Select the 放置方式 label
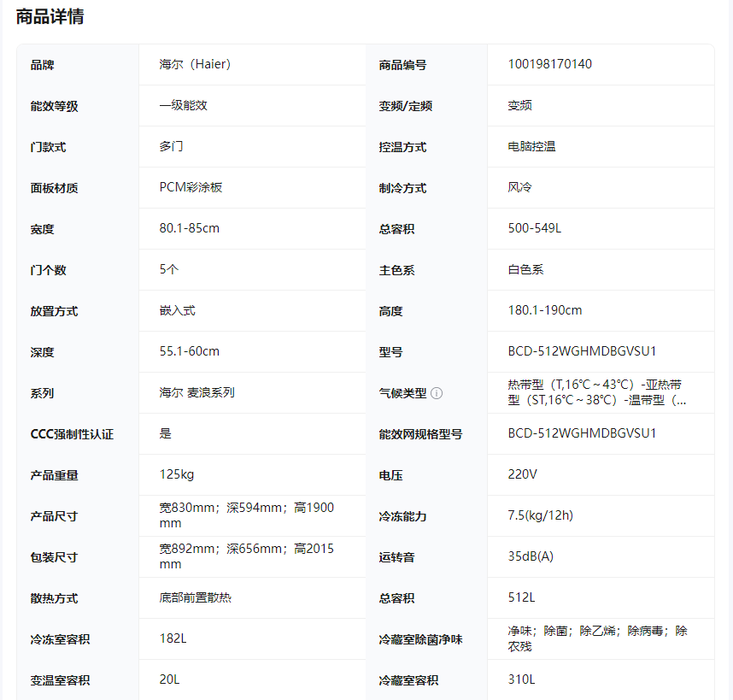Viewport: 733px width, 700px height. tap(54, 311)
